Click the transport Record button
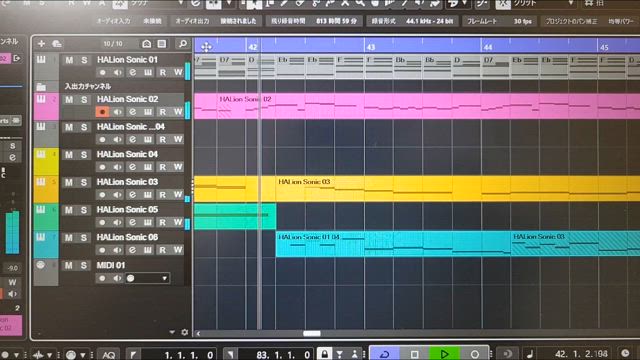 click(474, 353)
